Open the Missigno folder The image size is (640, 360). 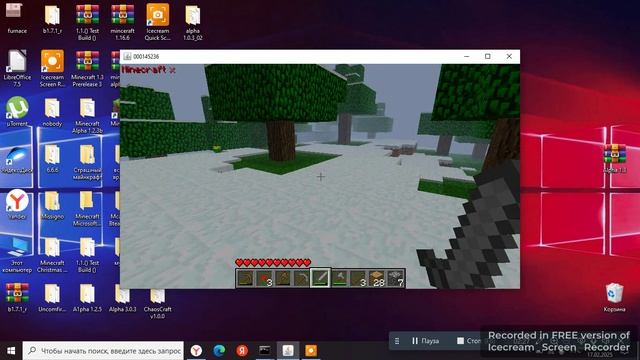click(x=52, y=204)
